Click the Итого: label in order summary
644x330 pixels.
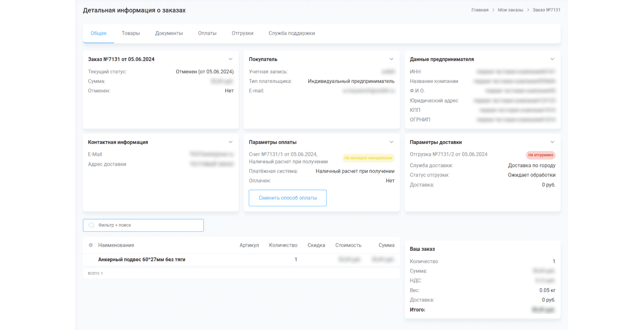418,310
